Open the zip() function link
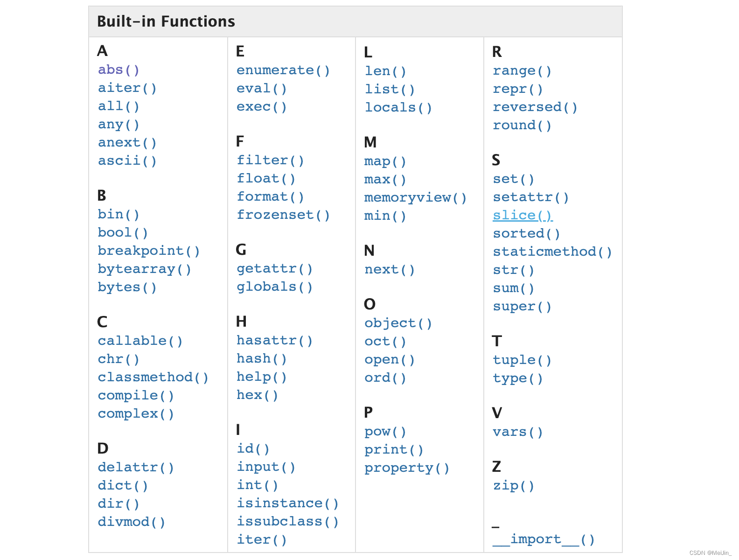 click(513, 486)
